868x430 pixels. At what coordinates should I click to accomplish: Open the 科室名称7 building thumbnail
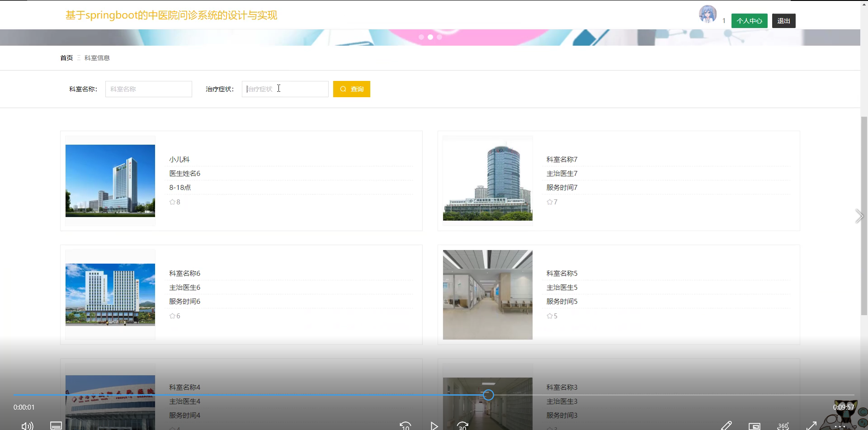488,181
